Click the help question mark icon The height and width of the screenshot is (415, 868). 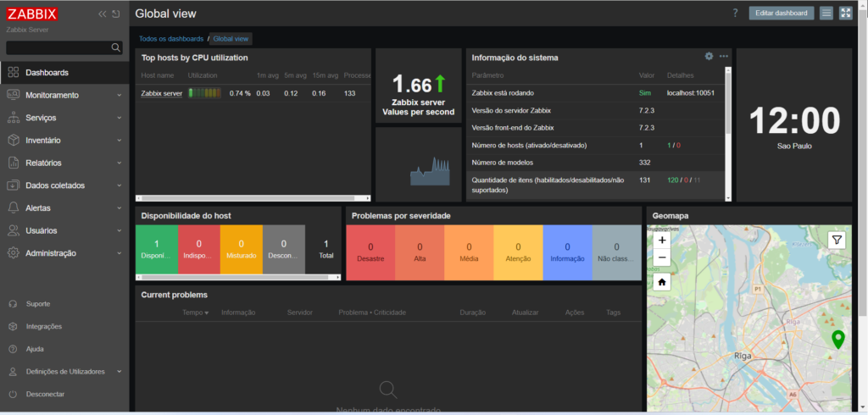point(735,14)
